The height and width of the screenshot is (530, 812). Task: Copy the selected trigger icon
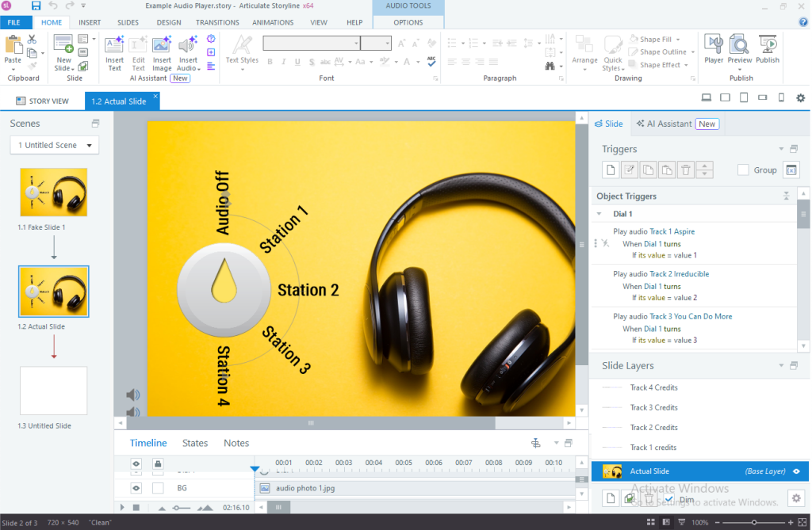pos(648,170)
